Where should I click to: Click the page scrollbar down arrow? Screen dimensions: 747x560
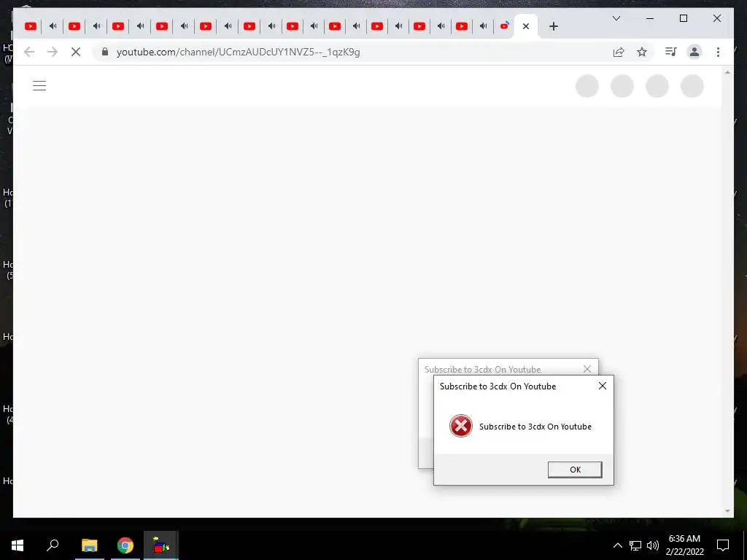[x=727, y=511]
